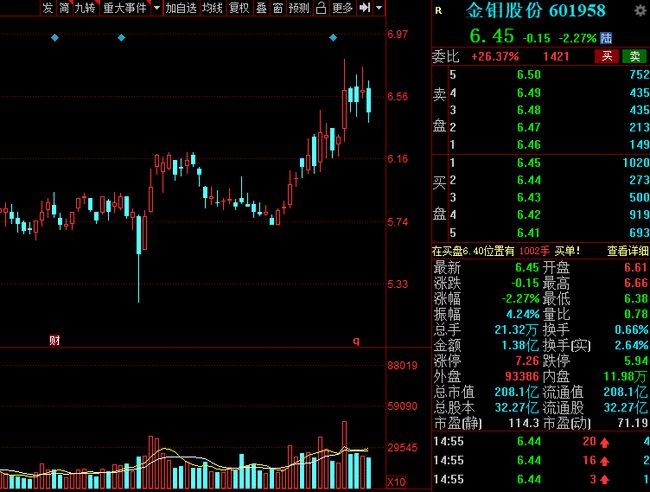Click the red q marker on chart
The height and width of the screenshot is (492, 650).
tap(356, 341)
